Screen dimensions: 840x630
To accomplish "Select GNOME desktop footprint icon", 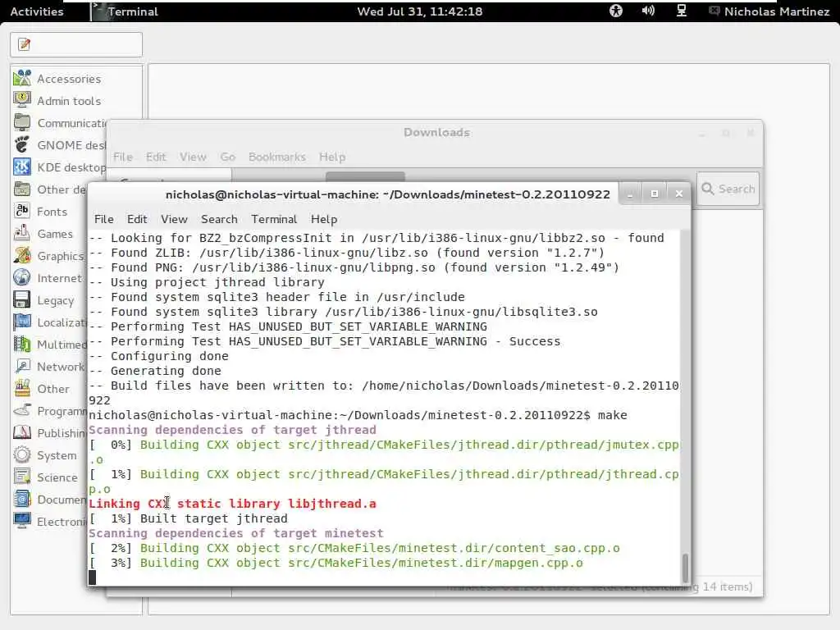I will [x=22, y=144].
